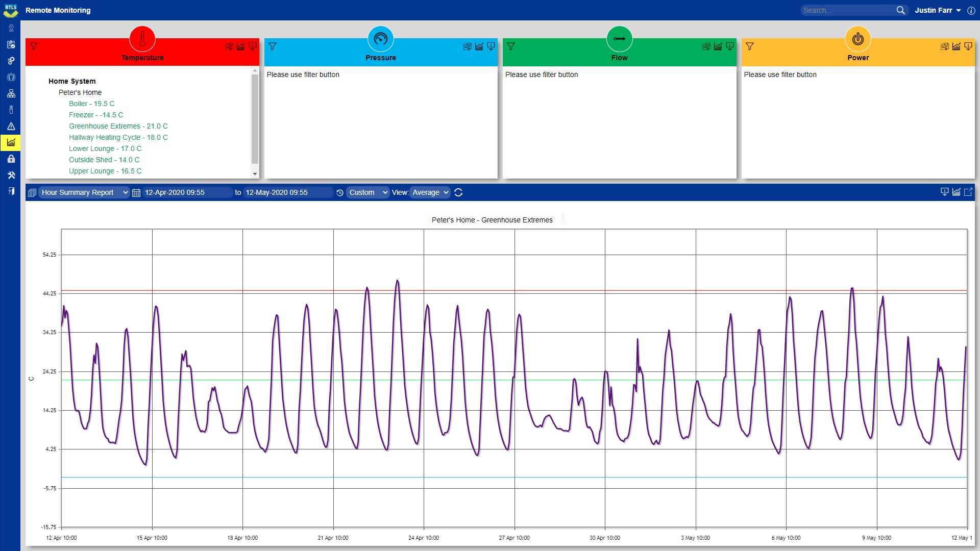The image size is (980, 551).
Task: Click the Temperature filter funnel icon
Action: (34, 46)
